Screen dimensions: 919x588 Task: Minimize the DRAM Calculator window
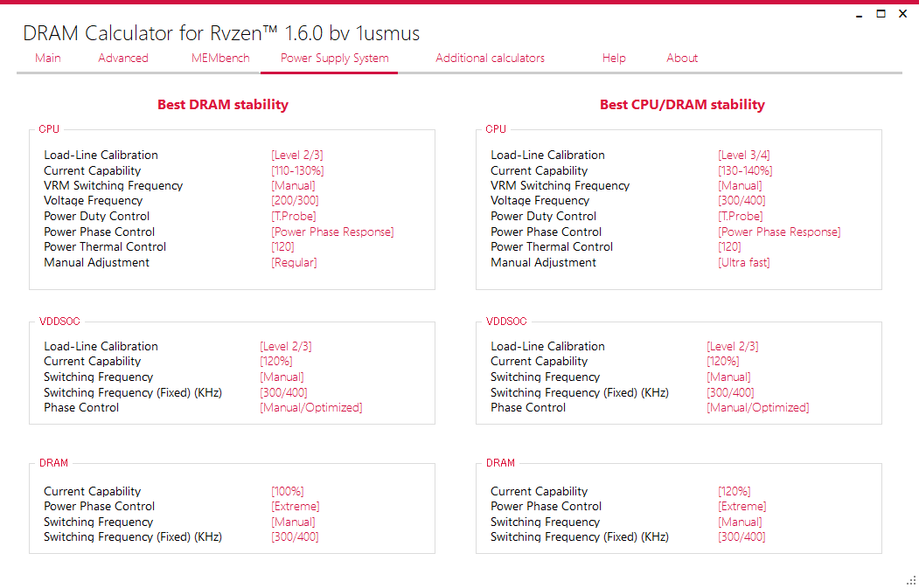(x=860, y=14)
